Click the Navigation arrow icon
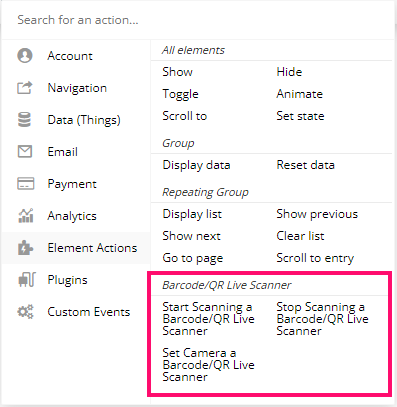The width and height of the screenshot is (397, 407). click(25, 88)
